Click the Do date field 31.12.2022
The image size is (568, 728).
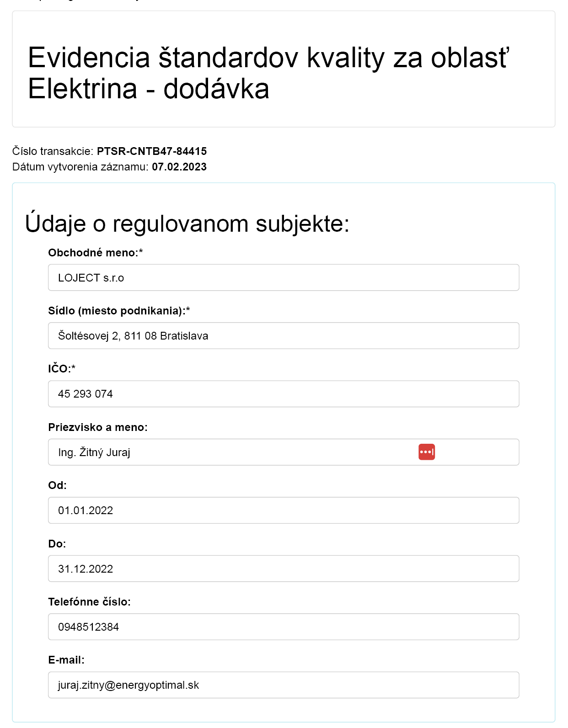click(x=284, y=569)
